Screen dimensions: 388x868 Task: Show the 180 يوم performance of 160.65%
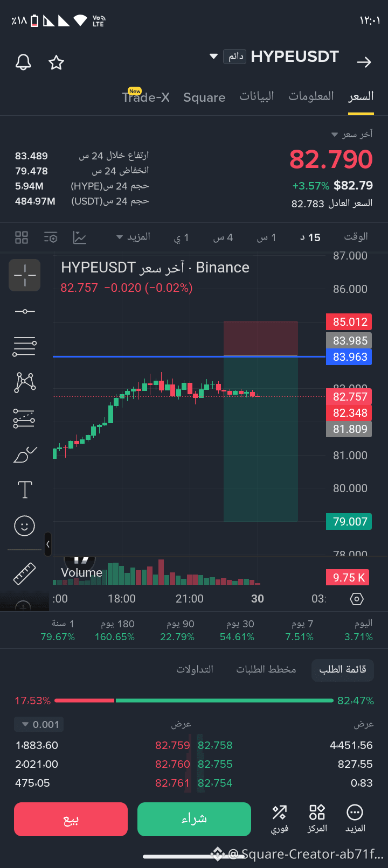point(115,631)
